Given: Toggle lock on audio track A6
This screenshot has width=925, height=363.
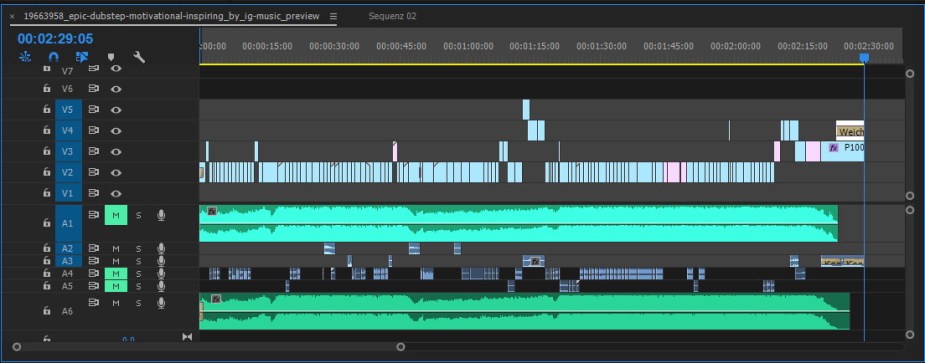Looking at the screenshot, I should click(x=47, y=310).
